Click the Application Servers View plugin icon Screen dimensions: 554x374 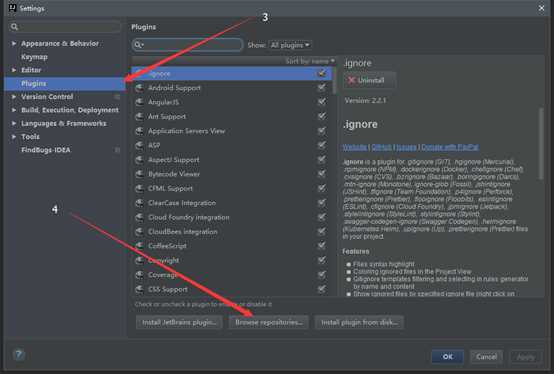point(140,131)
